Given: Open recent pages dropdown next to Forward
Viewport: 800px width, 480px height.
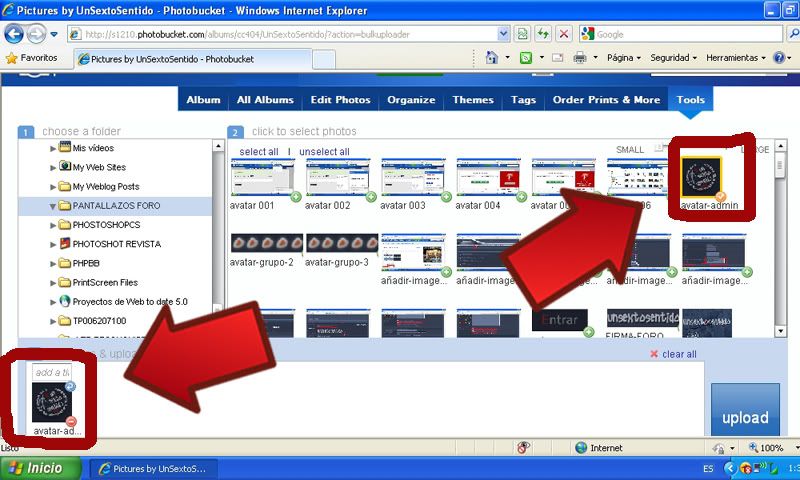Looking at the screenshot, I should click(x=54, y=35).
